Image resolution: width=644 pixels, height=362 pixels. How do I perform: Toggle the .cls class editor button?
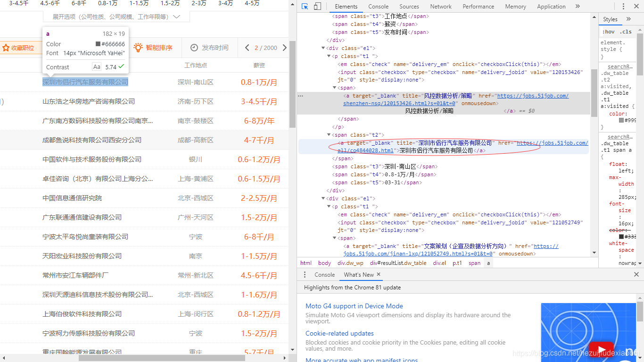[x=626, y=32]
